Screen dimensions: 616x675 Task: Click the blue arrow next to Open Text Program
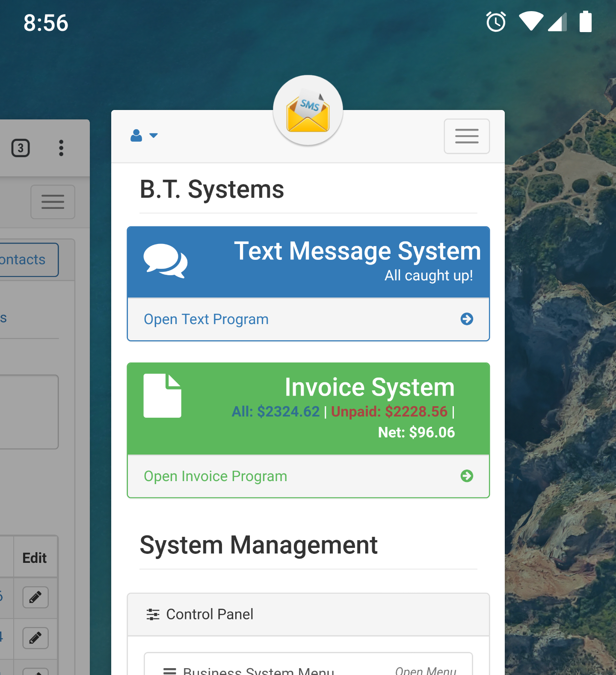pos(466,319)
